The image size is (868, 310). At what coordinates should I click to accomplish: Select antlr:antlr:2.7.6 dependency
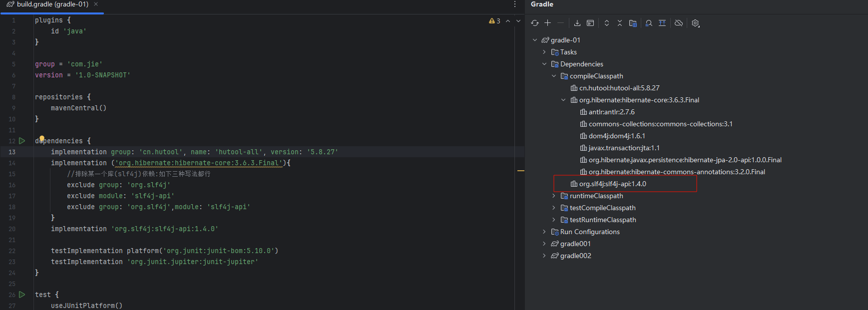[x=612, y=112]
